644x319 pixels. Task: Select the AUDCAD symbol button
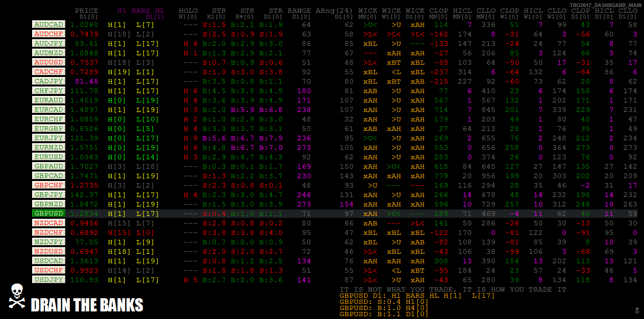(x=49, y=24)
